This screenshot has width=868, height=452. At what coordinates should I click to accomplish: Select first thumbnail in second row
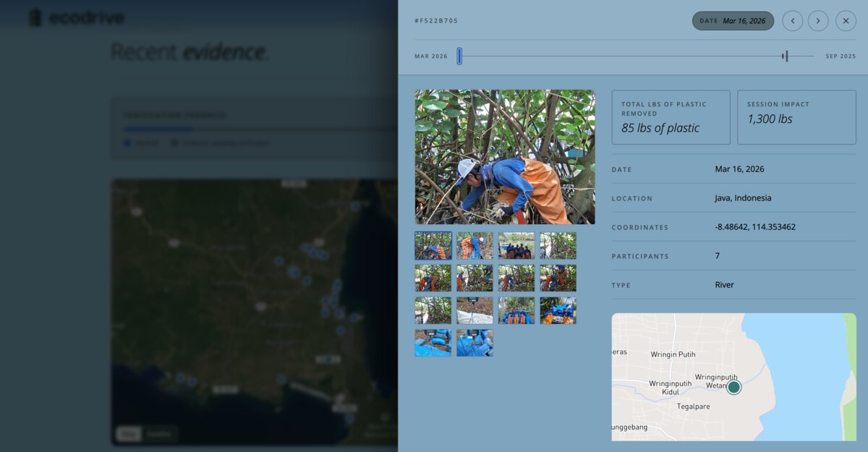pyautogui.click(x=433, y=278)
